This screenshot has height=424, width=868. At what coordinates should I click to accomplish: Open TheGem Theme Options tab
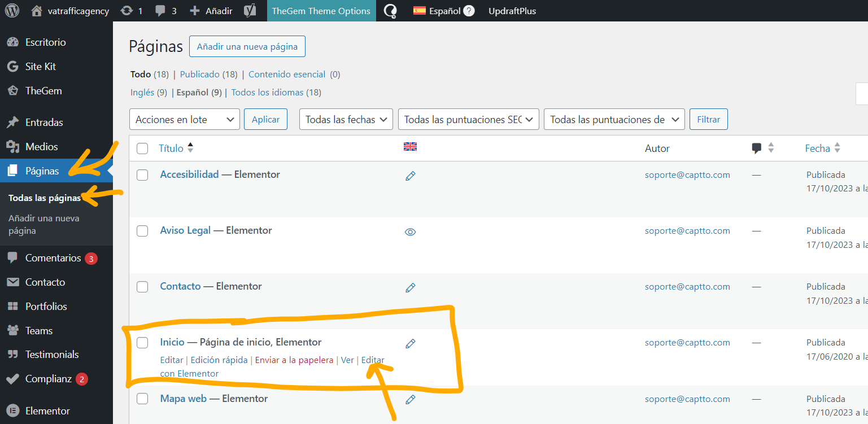[321, 11]
